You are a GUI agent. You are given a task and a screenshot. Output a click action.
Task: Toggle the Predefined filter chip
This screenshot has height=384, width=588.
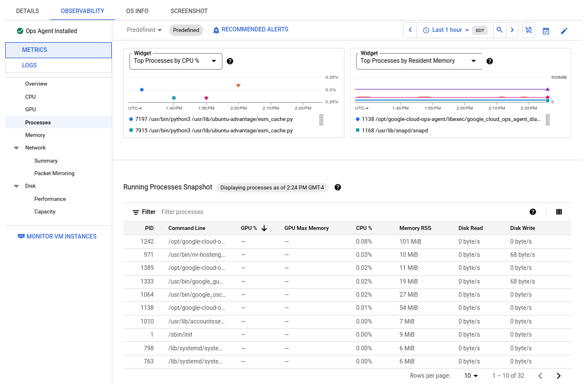tap(185, 29)
